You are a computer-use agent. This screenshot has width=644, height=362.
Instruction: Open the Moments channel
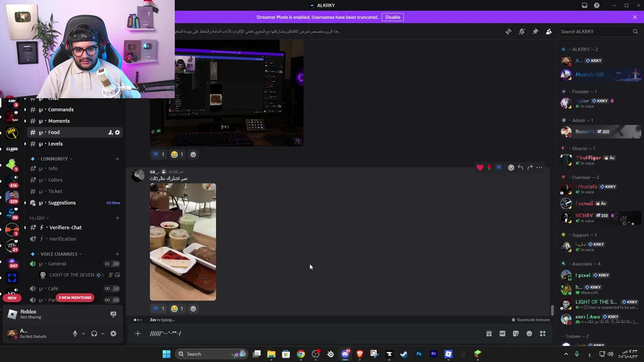click(x=74, y=121)
